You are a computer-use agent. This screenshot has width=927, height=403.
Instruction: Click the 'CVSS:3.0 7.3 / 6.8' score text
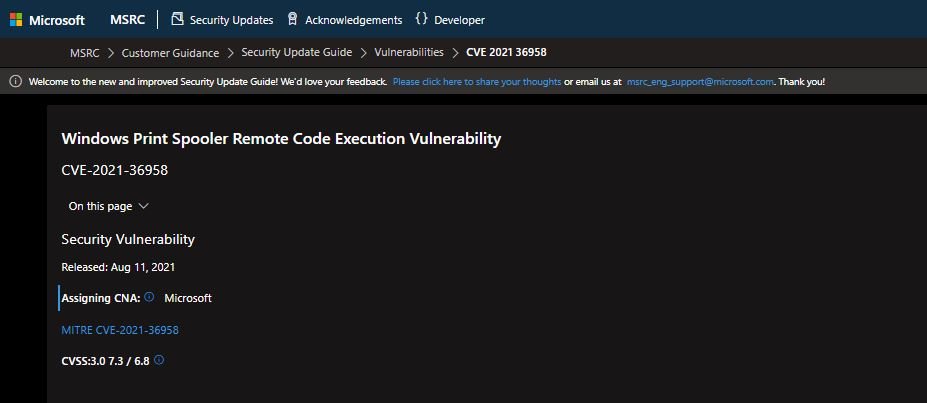click(x=105, y=361)
